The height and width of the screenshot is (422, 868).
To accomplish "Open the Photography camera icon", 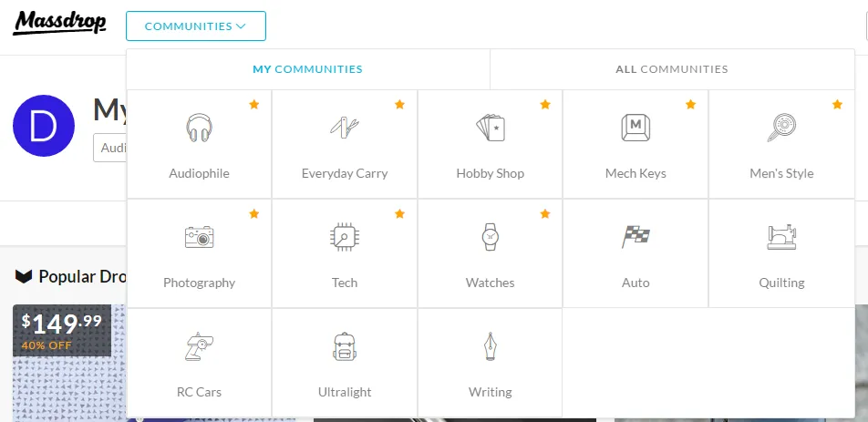I will (199, 237).
